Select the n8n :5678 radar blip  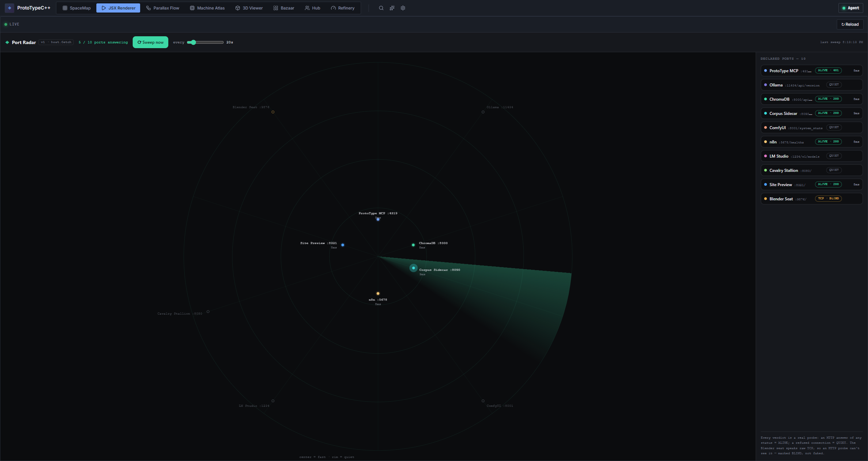(x=378, y=294)
